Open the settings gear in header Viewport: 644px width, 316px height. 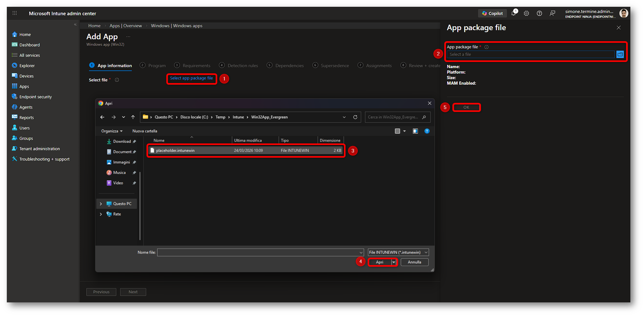[x=526, y=13]
